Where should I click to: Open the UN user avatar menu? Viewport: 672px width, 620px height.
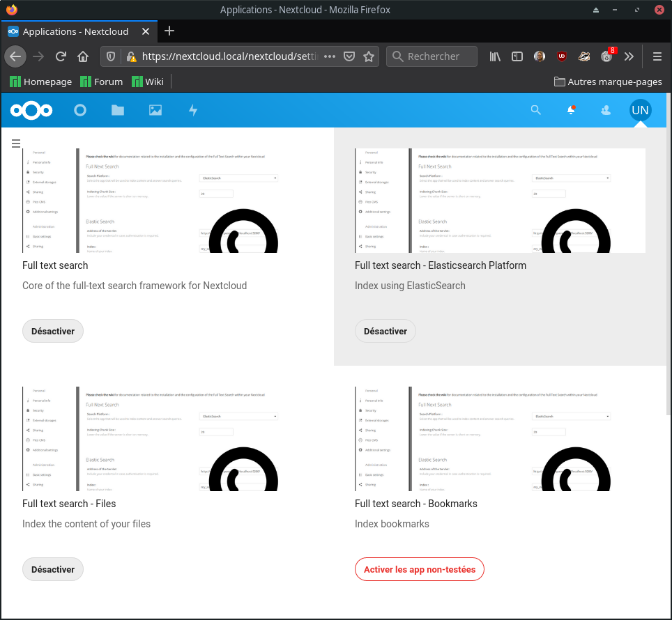(641, 110)
